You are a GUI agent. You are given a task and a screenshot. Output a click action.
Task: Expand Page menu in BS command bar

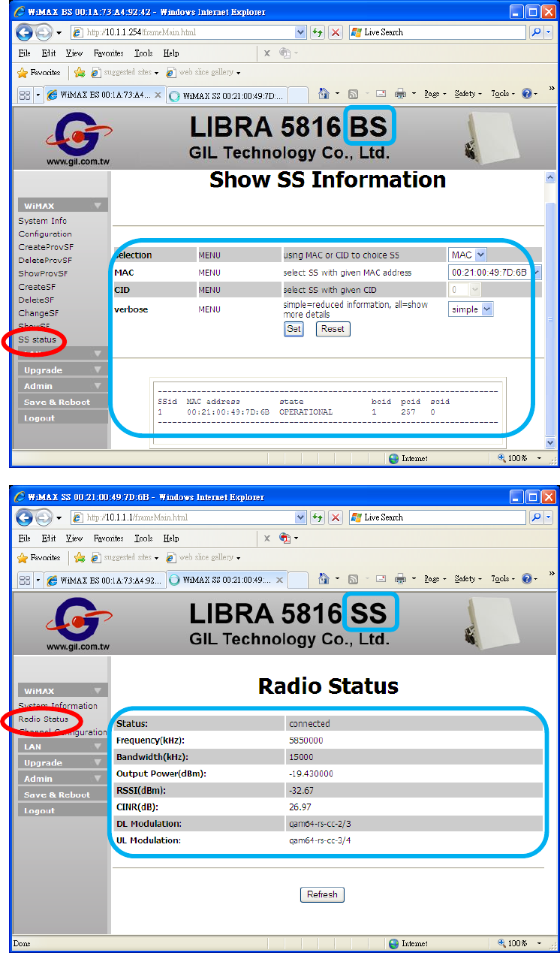[x=435, y=94]
